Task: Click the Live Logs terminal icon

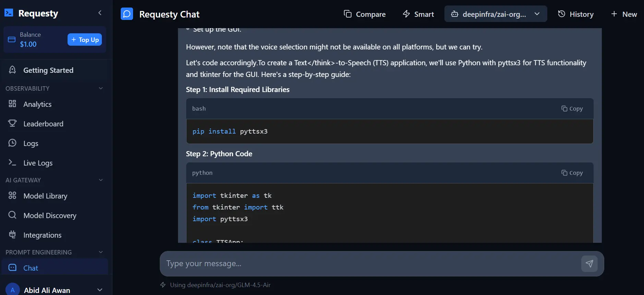Action: (x=12, y=162)
